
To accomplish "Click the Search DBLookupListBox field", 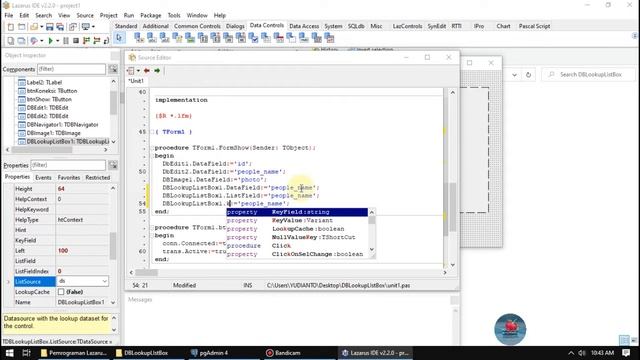I will (x=589, y=75).
